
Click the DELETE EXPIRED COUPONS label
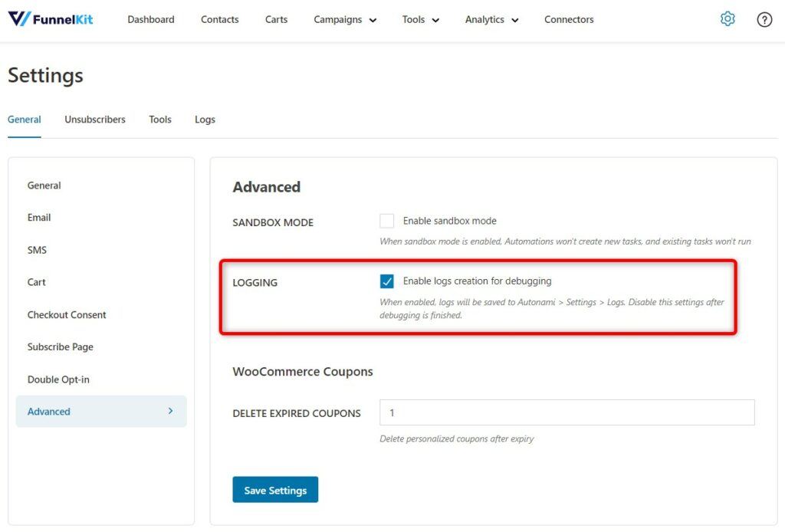pyautogui.click(x=297, y=413)
